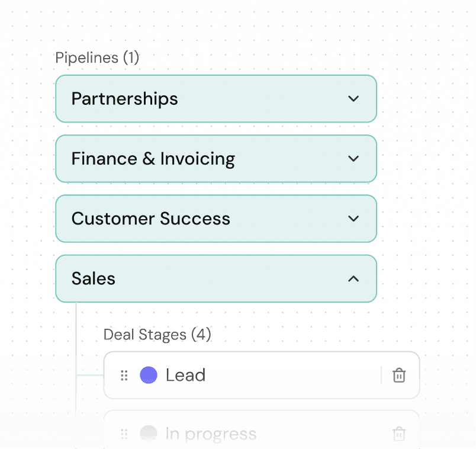Screen dimensions: 476x449
Task: Delete the Lead deal stage
Action: pyautogui.click(x=399, y=375)
